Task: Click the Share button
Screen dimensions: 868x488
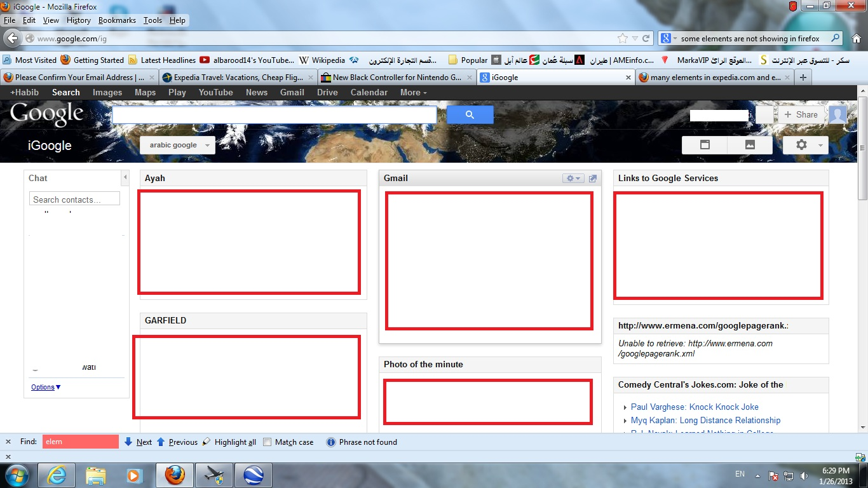Action: point(801,114)
